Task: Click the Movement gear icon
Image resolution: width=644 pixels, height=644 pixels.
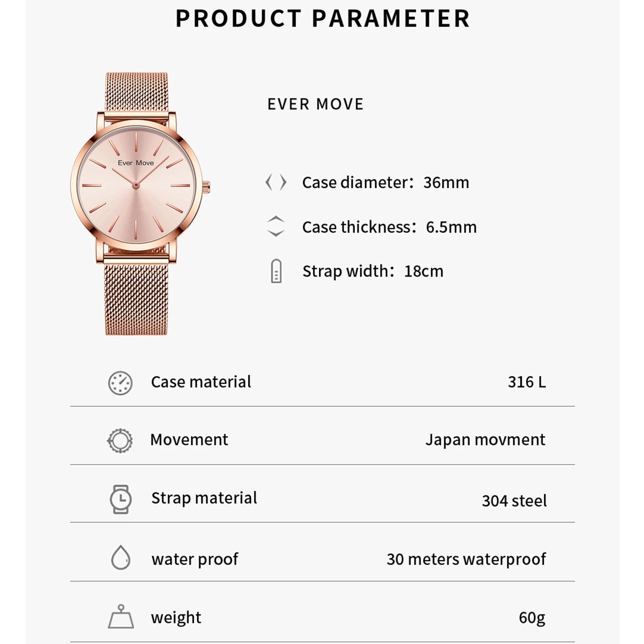Action: [120, 440]
